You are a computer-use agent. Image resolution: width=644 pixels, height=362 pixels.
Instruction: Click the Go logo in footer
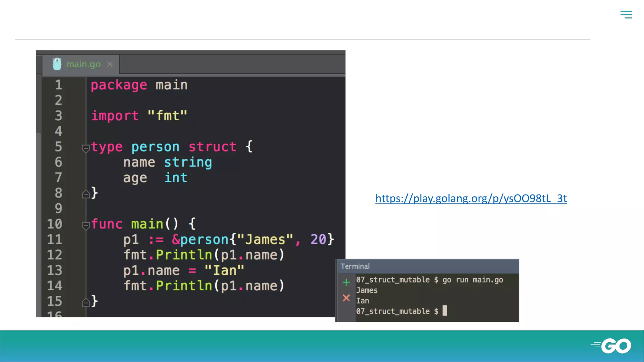pos(611,346)
